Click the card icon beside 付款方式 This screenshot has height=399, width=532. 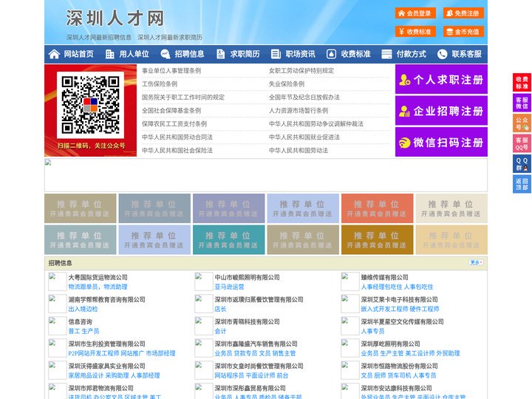coord(386,54)
